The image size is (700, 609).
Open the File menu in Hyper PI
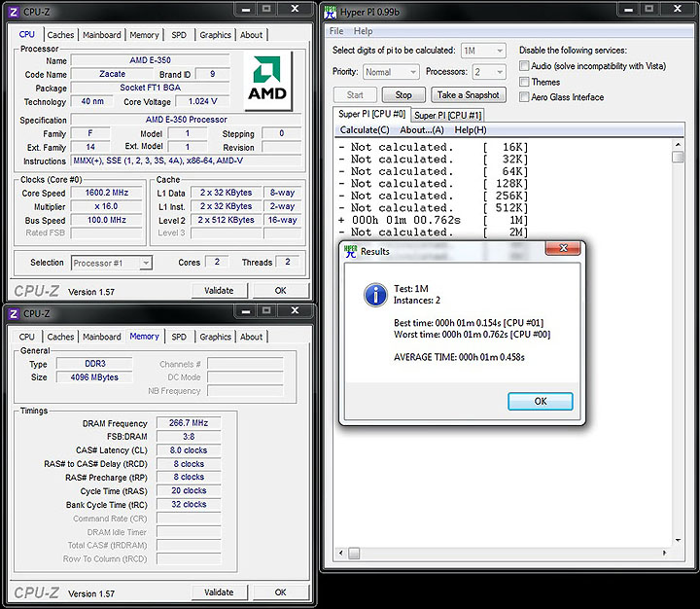[336, 31]
